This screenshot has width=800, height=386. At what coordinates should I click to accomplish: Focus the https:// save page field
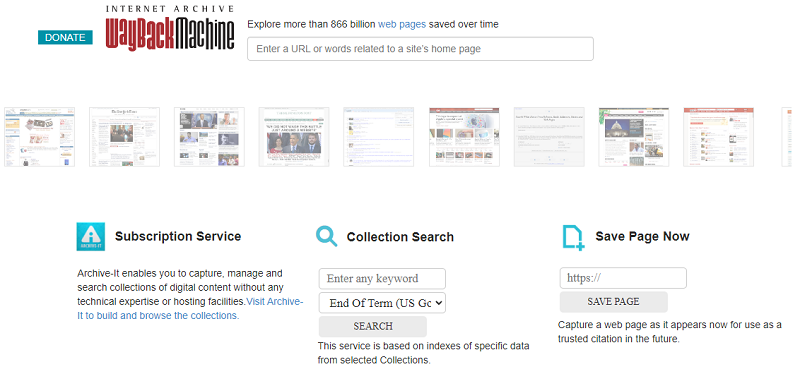(623, 278)
